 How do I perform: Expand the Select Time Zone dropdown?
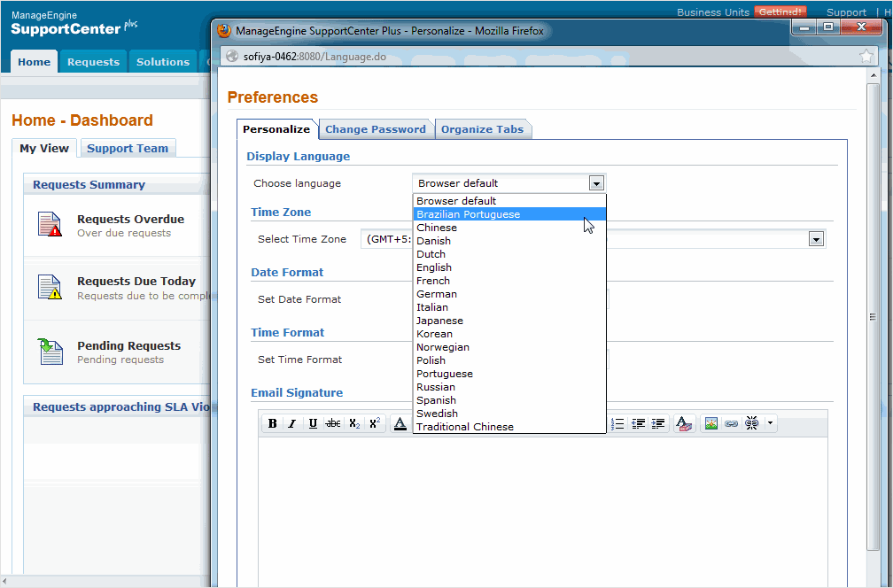816,239
